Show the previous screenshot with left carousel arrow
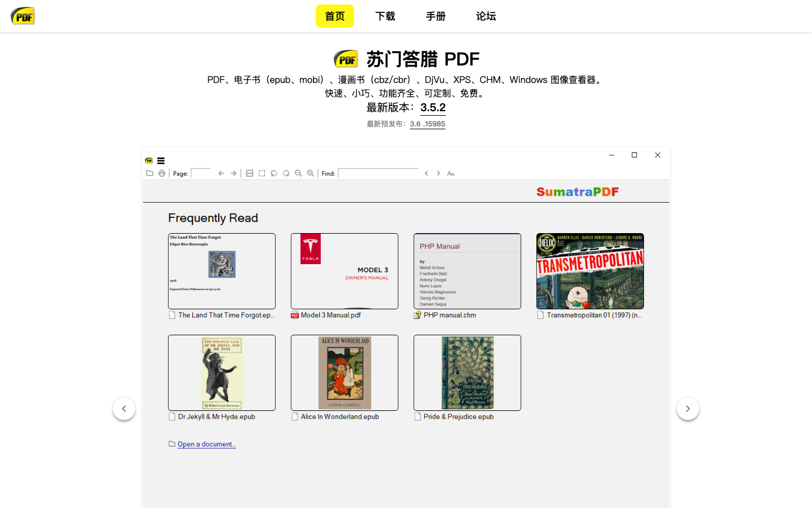812x508 pixels. (x=124, y=409)
